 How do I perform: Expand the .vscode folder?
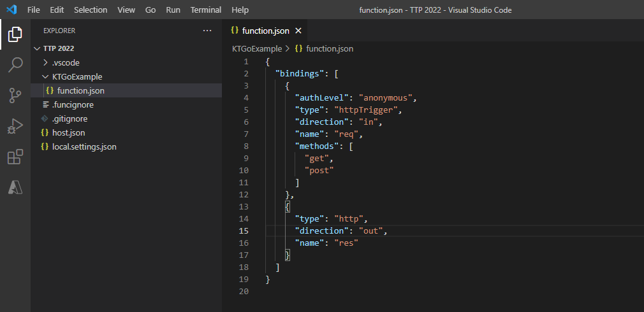[45, 63]
